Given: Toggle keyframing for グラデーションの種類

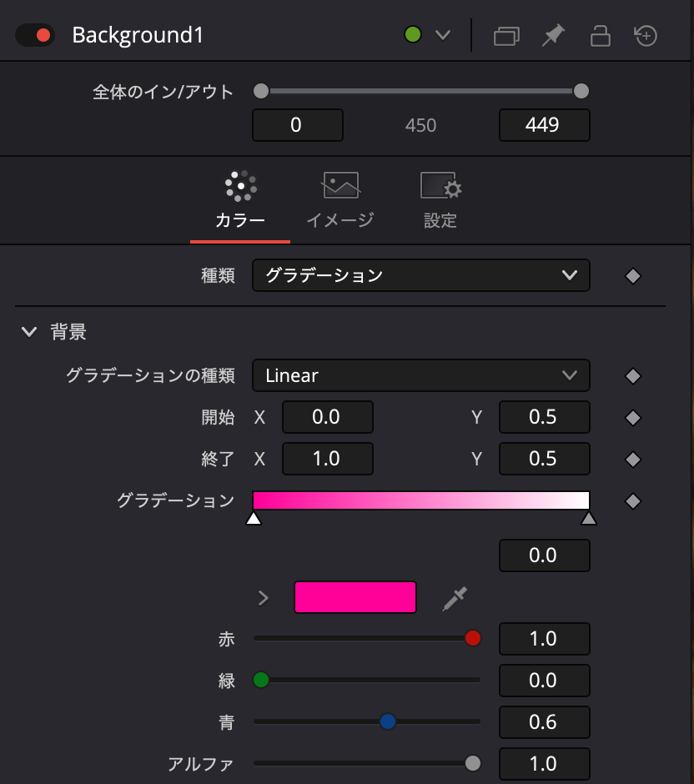Looking at the screenshot, I should coord(632,375).
